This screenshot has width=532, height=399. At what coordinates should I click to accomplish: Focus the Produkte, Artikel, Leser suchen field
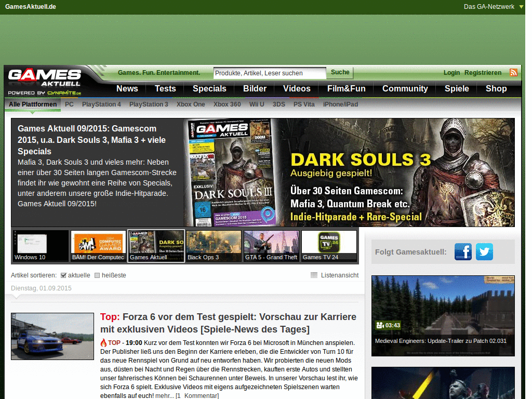click(x=270, y=73)
